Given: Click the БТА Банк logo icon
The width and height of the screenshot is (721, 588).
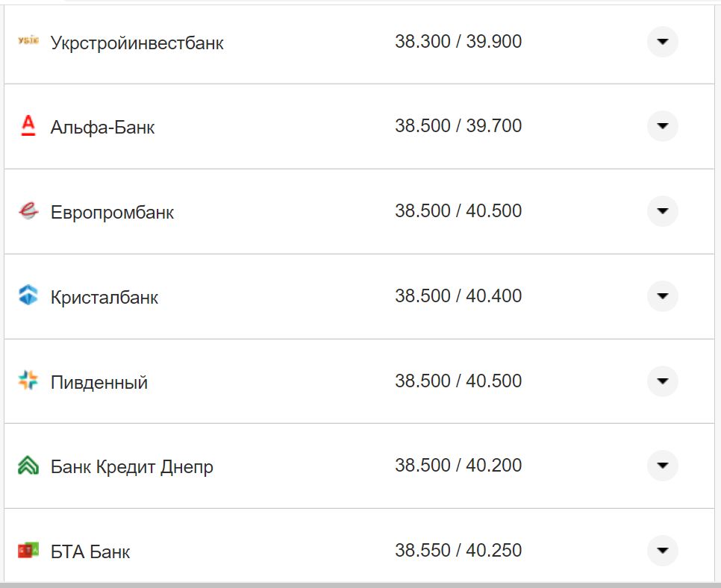Looking at the screenshot, I should [x=28, y=551].
